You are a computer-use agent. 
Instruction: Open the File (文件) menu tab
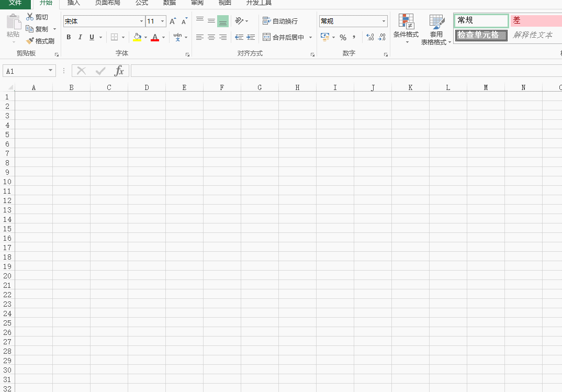[x=15, y=3]
